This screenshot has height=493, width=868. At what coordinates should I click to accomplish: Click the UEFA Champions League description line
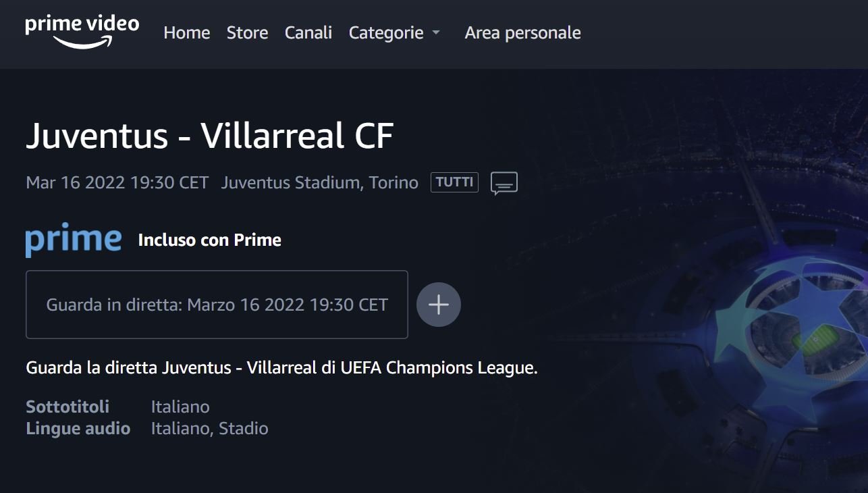click(281, 368)
